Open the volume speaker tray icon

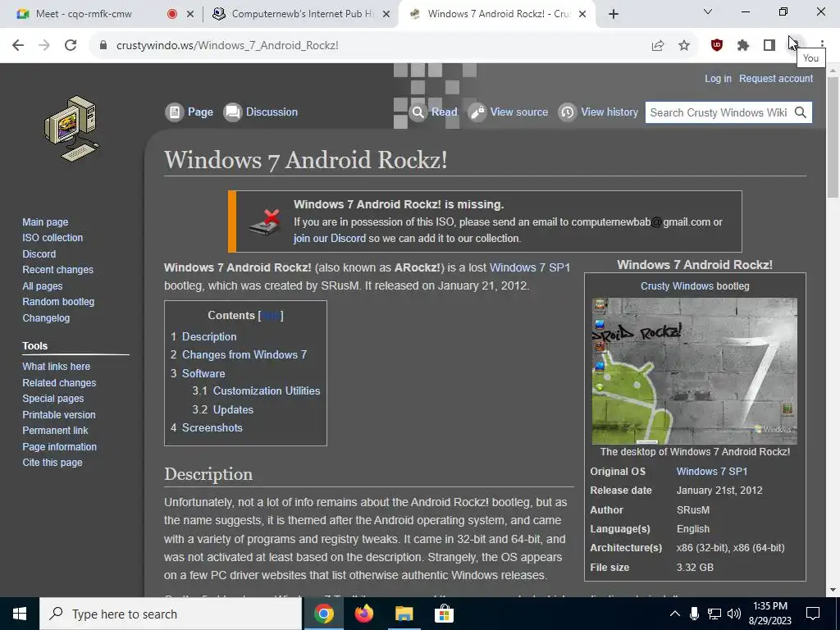(x=734, y=614)
